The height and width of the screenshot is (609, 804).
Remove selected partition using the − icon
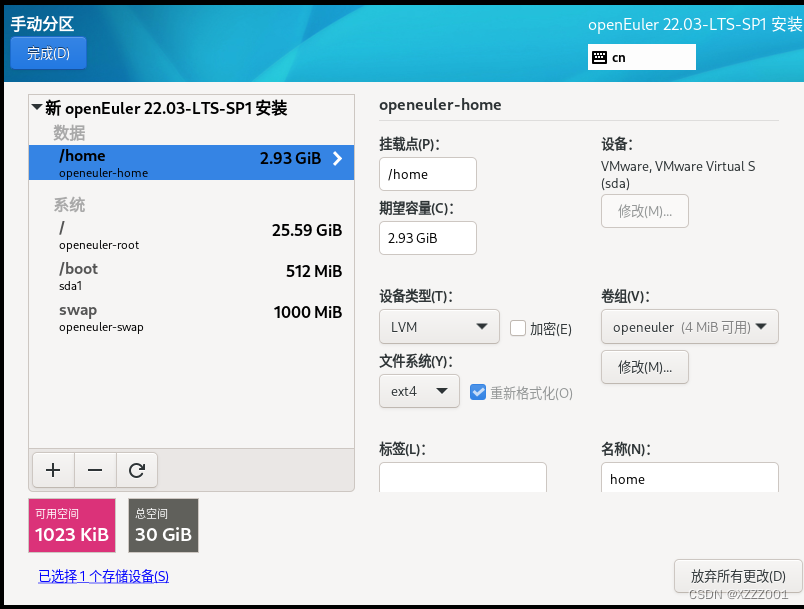[89, 469]
